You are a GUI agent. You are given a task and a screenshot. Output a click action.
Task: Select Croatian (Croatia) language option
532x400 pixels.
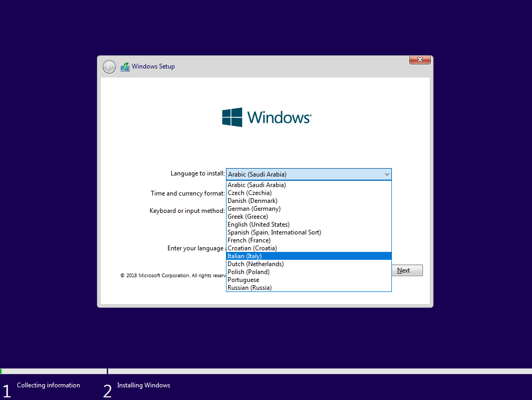point(309,248)
